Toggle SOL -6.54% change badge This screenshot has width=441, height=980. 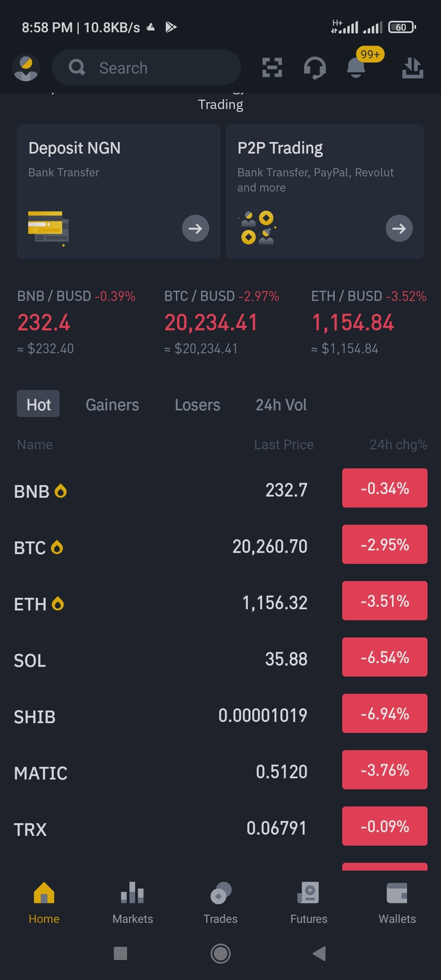pyautogui.click(x=385, y=657)
